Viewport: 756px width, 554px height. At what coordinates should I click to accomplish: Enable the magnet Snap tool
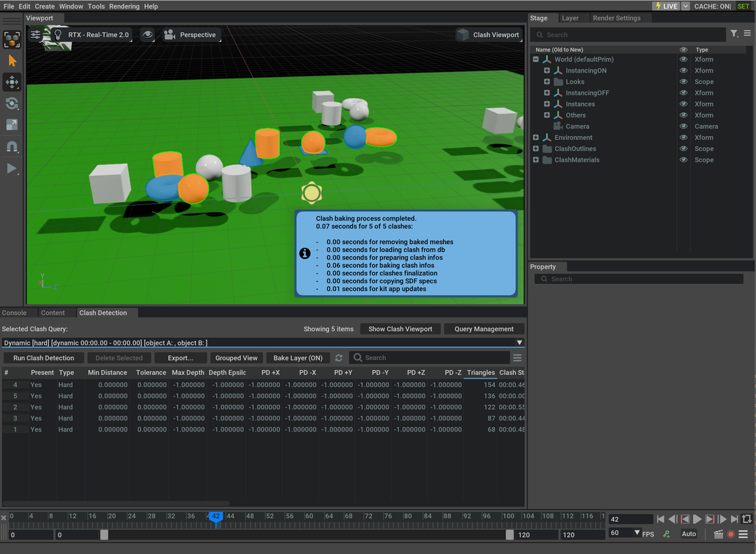point(12,147)
